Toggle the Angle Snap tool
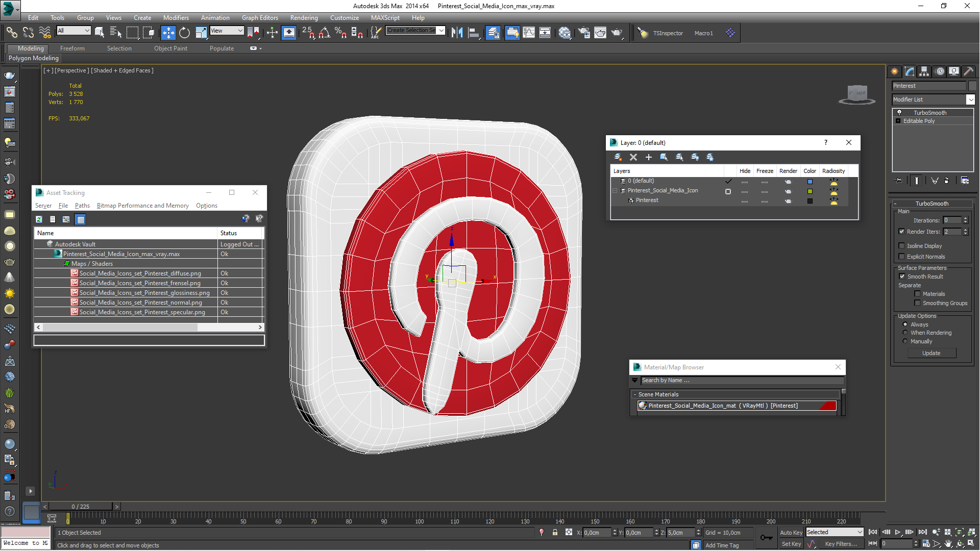 pos(324,33)
